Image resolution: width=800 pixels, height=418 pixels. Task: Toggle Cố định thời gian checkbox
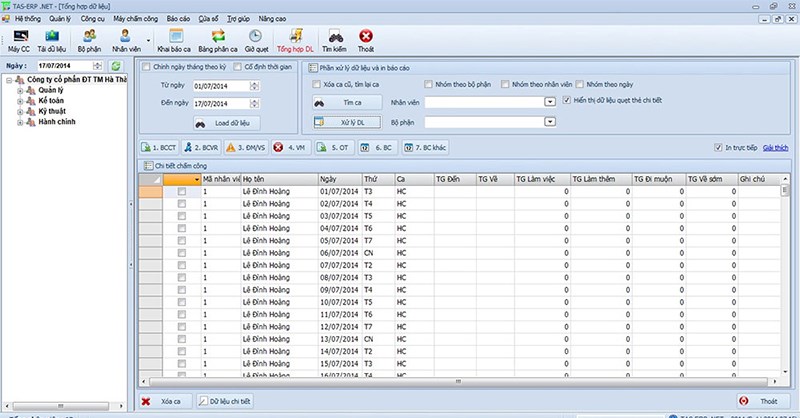[237, 67]
